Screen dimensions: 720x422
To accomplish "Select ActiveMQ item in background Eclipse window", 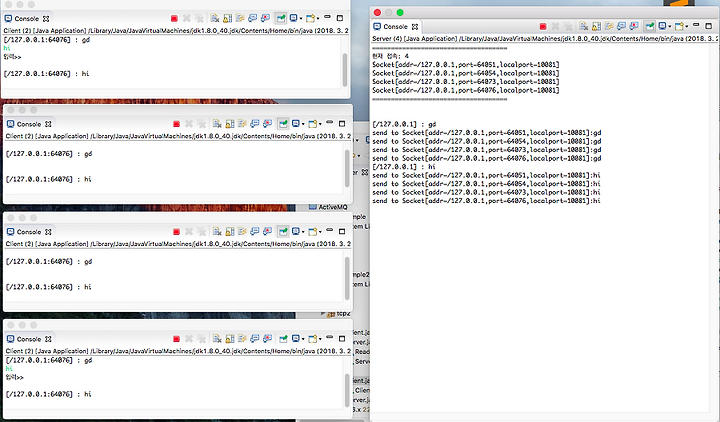I will coord(333,207).
